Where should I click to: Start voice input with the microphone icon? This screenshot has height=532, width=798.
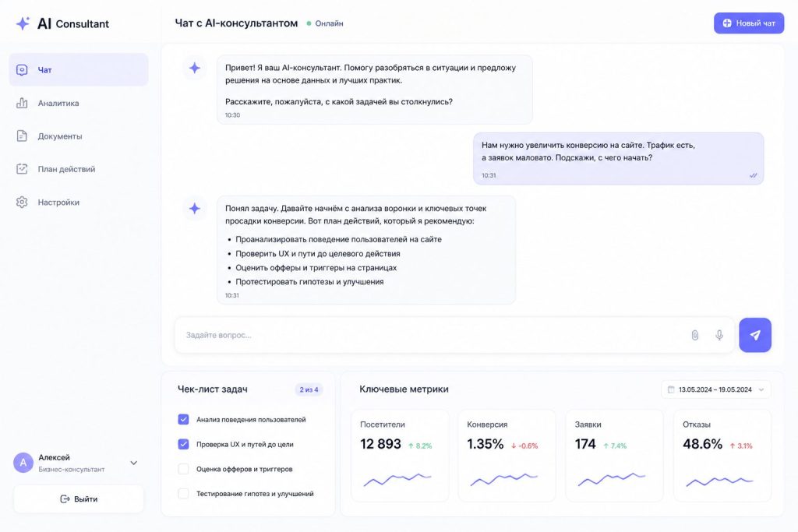[x=719, y=335]
